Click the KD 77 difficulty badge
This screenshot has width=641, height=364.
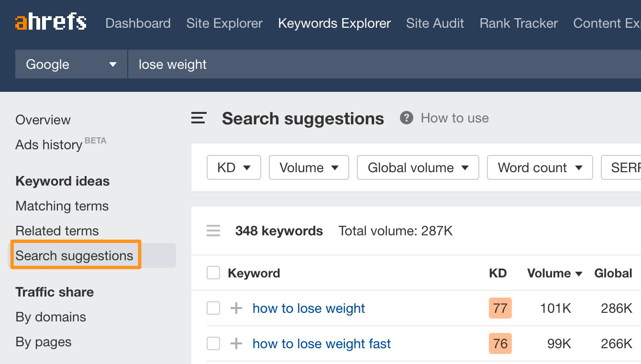pyautogui.click(x=500, y=309)
